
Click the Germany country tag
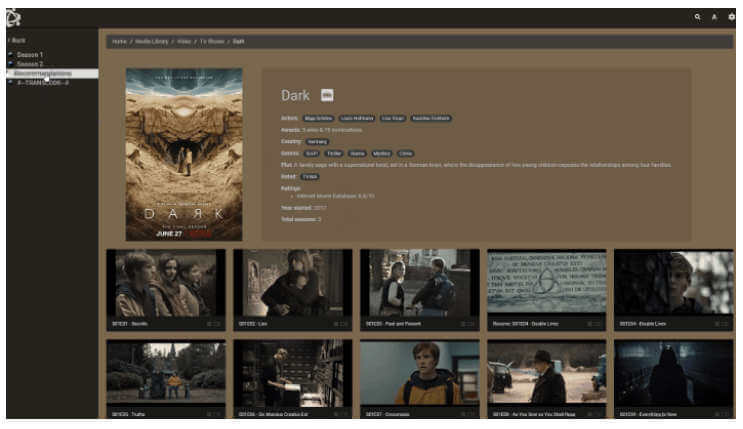(x=317, y=142)
